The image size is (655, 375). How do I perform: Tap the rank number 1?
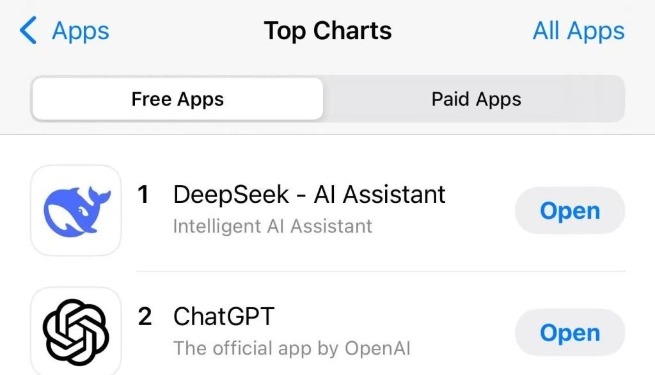click(143, 195)
